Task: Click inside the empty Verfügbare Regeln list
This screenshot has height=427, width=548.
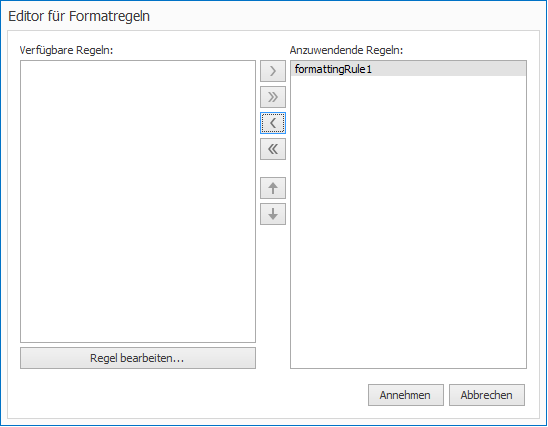Action: (x=138, y=201)
